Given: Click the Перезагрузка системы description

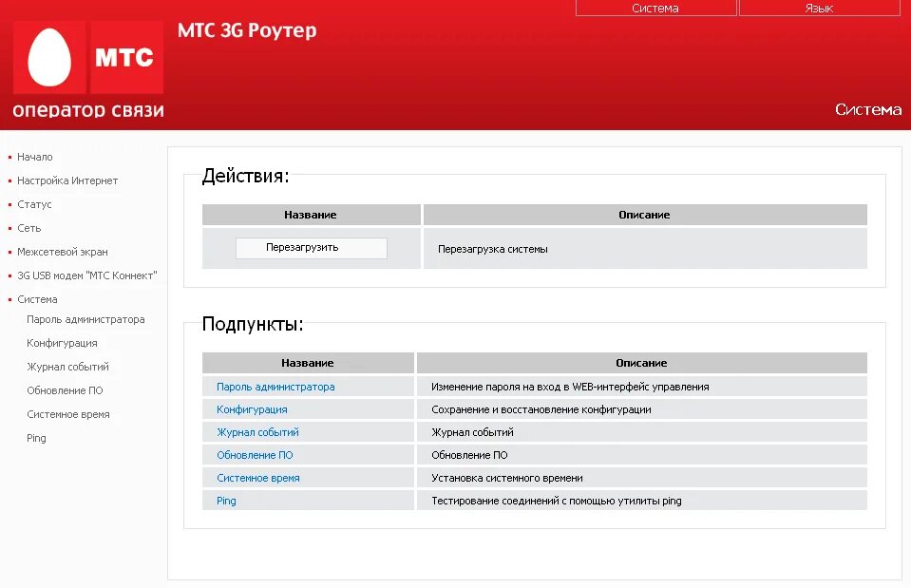Looking at the screenshot, I should 493,249.
